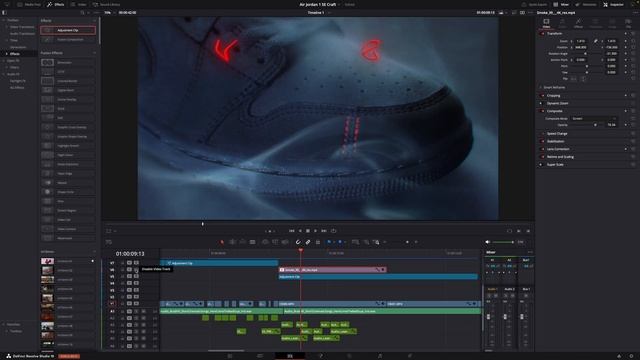The height and width of the screenshot is (360, 640).
Task: Expand the Audio FX tree node
Action: tap(4, 74)
